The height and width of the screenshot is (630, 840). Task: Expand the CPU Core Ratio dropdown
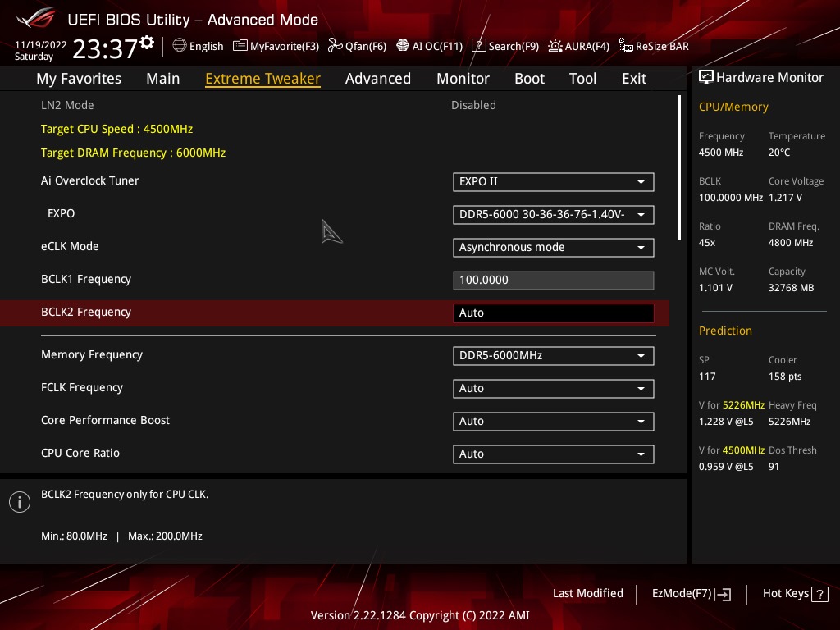click(x=554, y=454)
